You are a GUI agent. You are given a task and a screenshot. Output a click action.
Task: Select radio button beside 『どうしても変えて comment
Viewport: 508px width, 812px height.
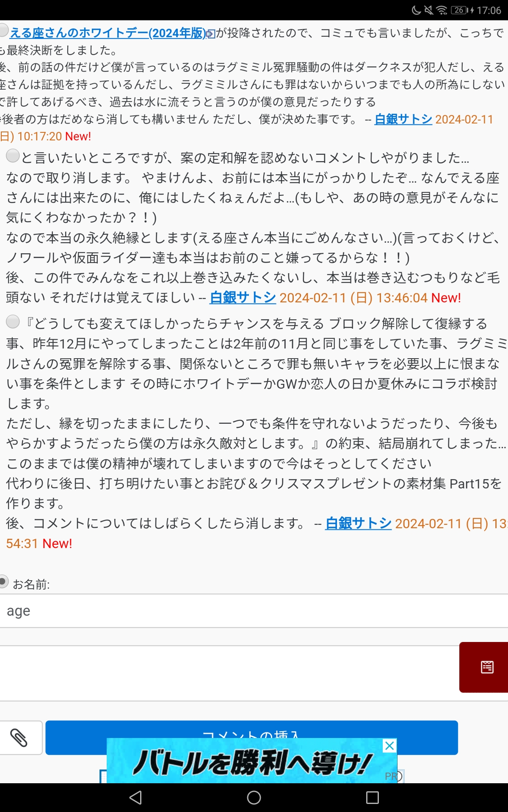tap(13, 321)
